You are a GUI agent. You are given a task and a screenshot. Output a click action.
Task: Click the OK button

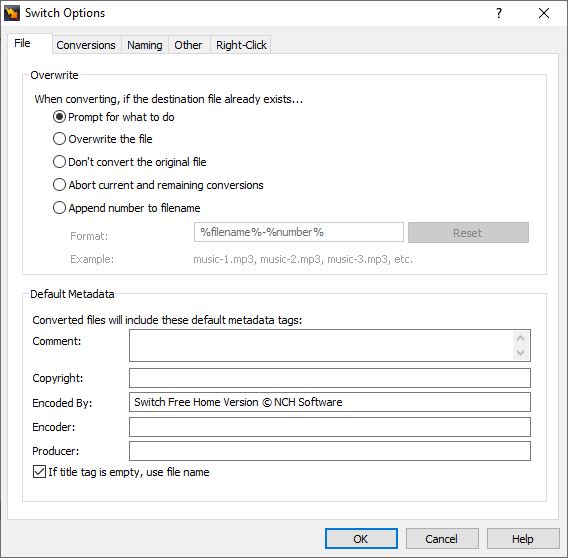361,539
